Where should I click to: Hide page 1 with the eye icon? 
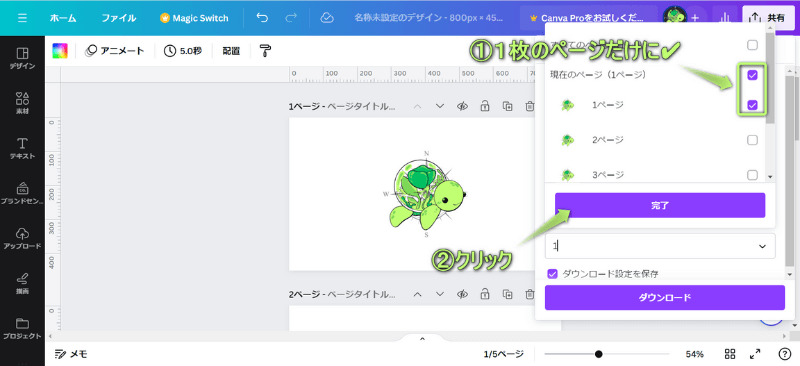point(462,106)
